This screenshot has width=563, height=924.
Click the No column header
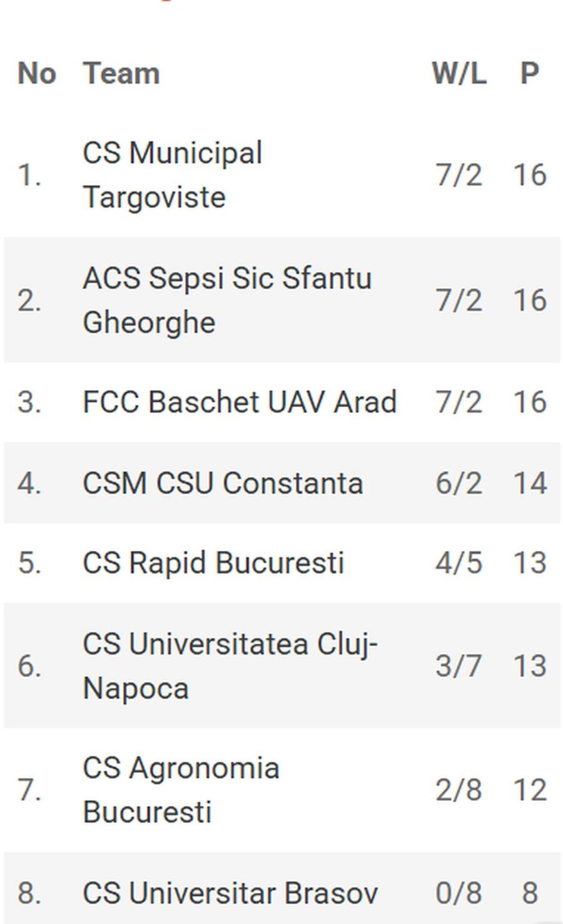tap(37, 73)
